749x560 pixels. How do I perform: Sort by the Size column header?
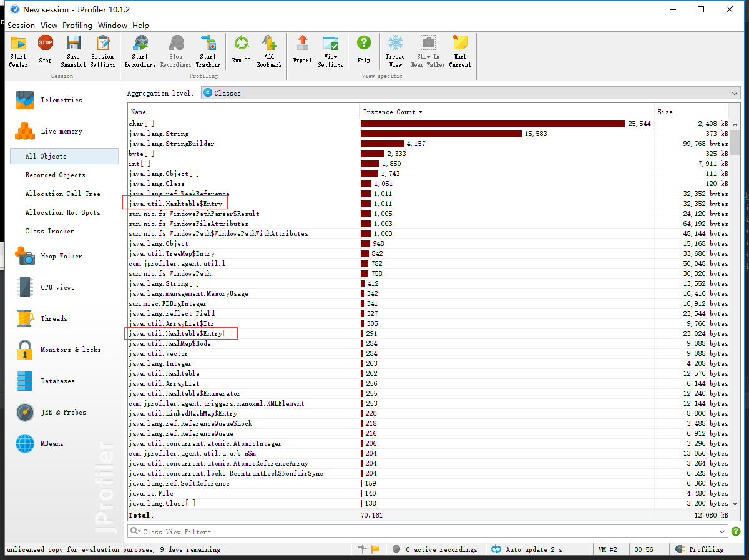click(x=692, y=112)
